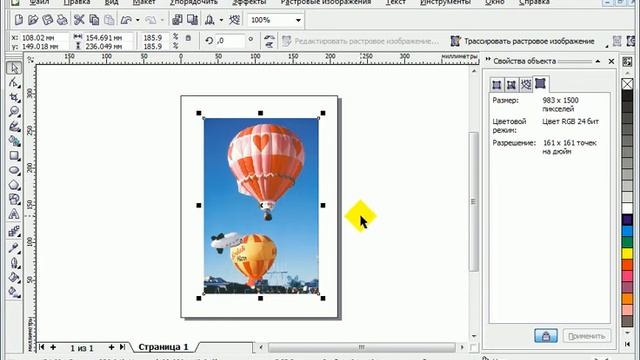
Task: Select the Text tool
Action: click(14, 214)
